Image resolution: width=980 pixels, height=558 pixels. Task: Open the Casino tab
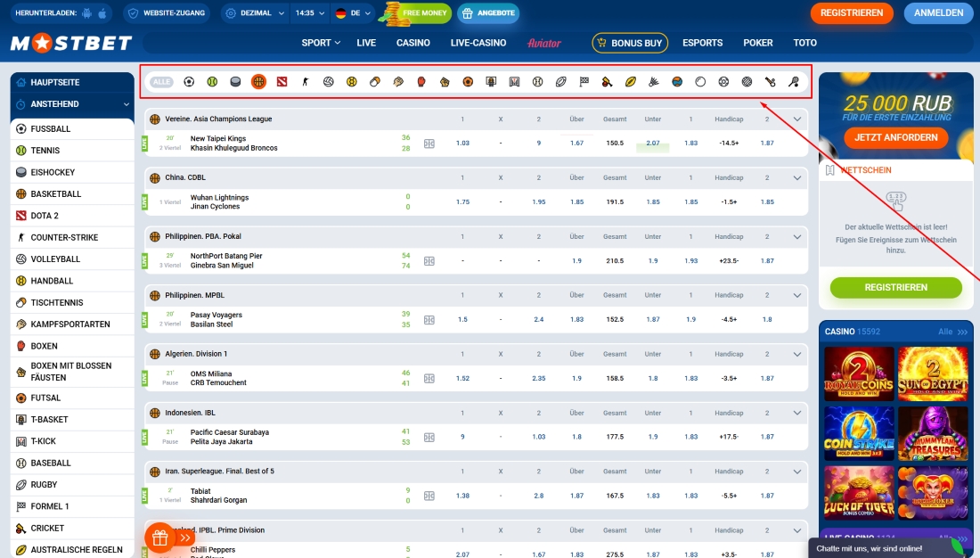pos(413,43)
